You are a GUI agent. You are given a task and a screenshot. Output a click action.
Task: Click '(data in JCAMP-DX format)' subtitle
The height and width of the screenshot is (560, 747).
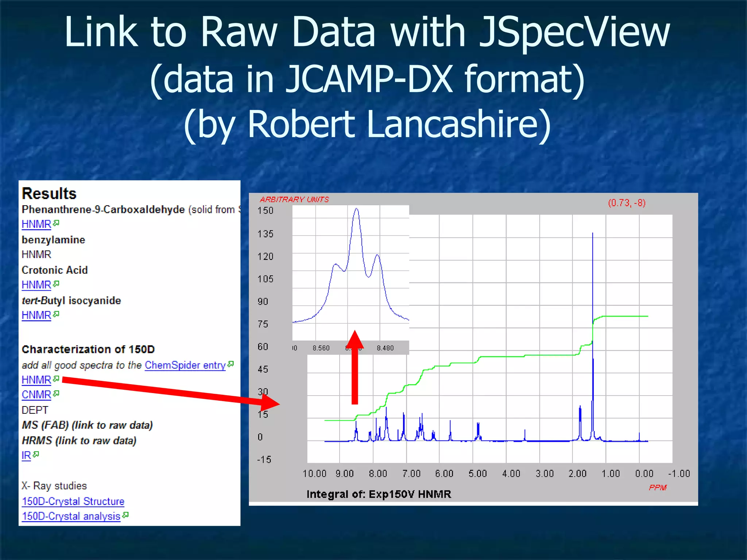tap(367, 79)
